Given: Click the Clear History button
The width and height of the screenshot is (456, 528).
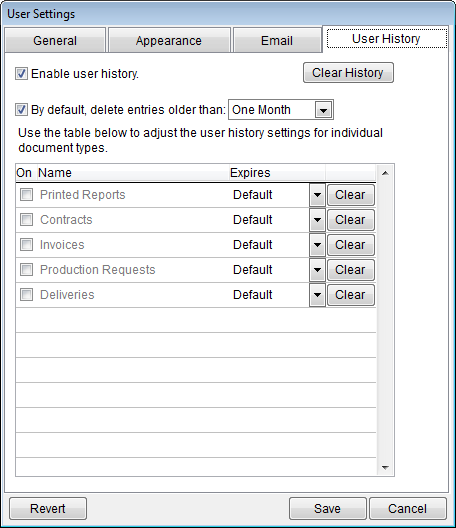Looking at the screenshot, I should point(348,73).
